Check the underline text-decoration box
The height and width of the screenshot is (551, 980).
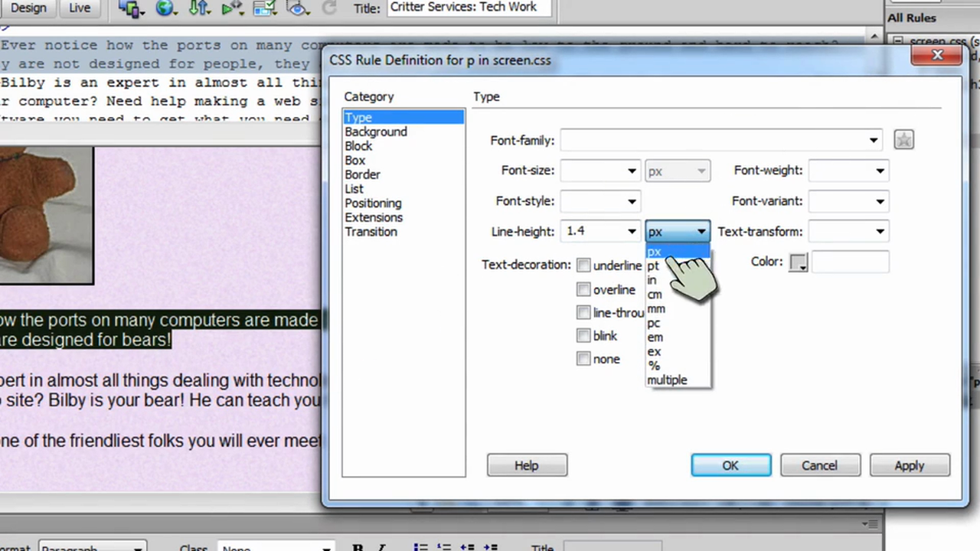583,266
